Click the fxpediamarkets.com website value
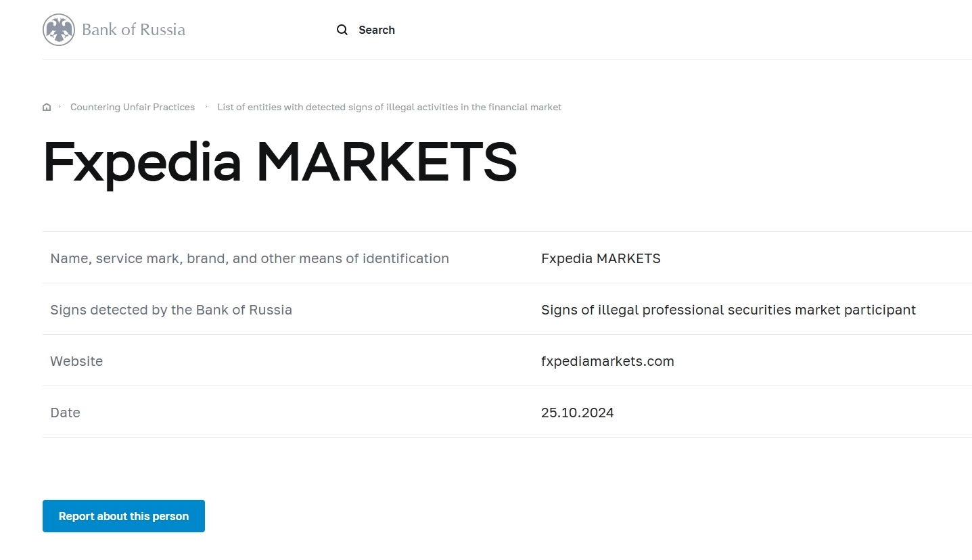972x560 pixels. click(607, 361)
